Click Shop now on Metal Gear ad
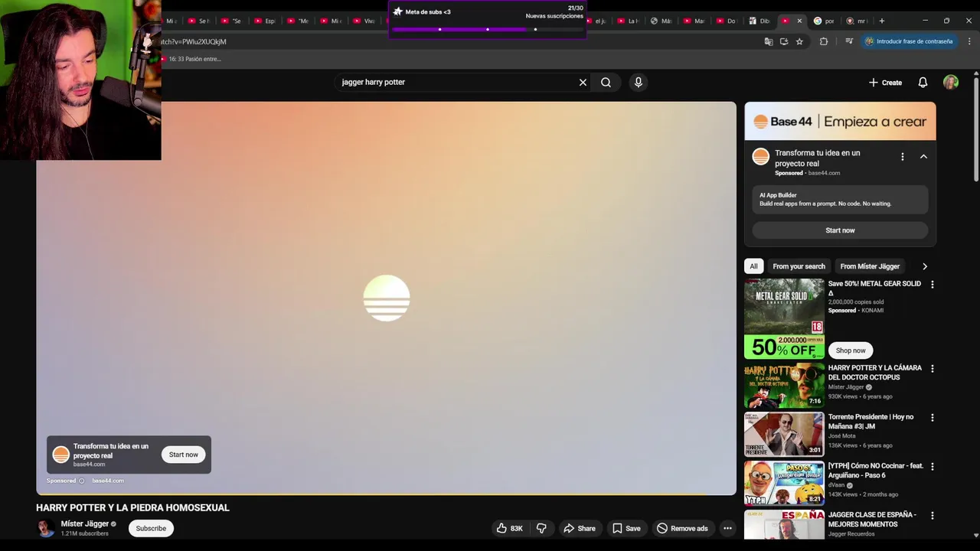The height and width of the screenshot is (551, 980). point(851,350)
